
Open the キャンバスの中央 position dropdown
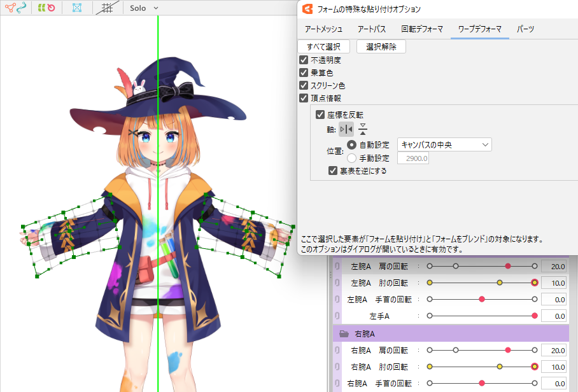(x=444, y=144)
